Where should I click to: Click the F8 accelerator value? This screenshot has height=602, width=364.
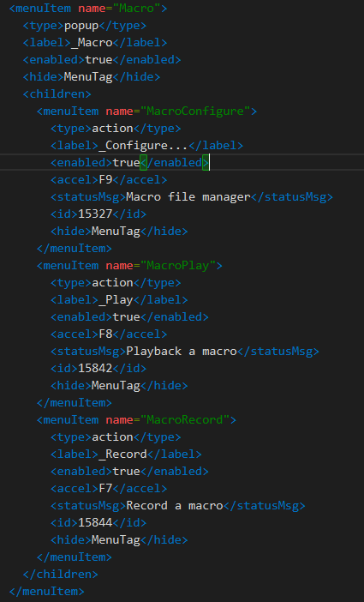105,334
